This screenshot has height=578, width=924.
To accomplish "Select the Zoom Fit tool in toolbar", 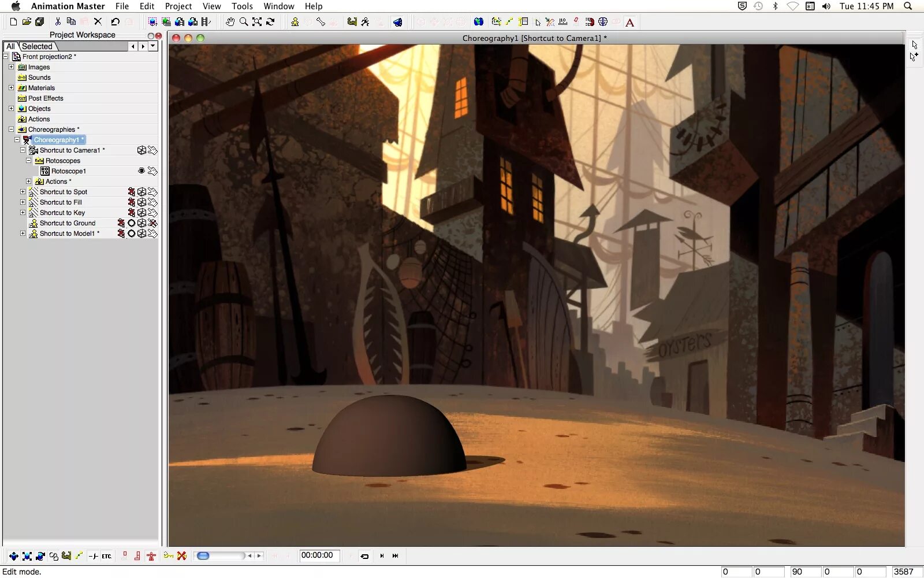I will tap(257, 22).
